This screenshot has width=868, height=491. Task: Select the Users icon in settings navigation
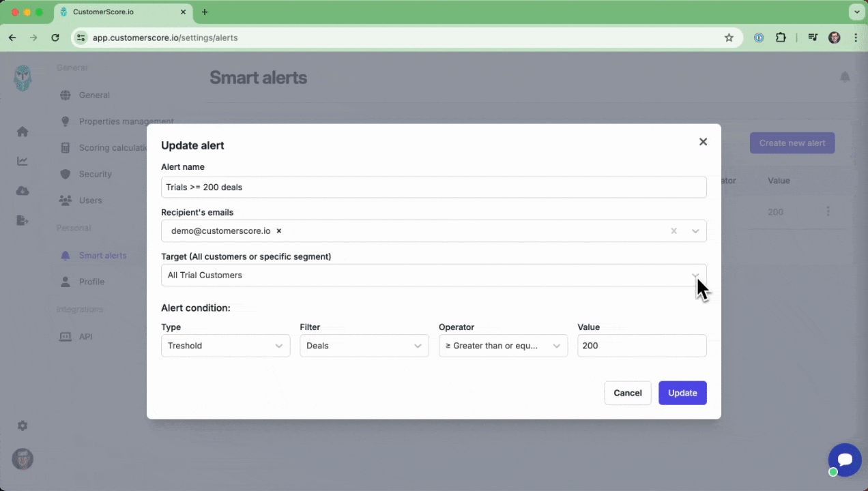[x=65, y=200]
